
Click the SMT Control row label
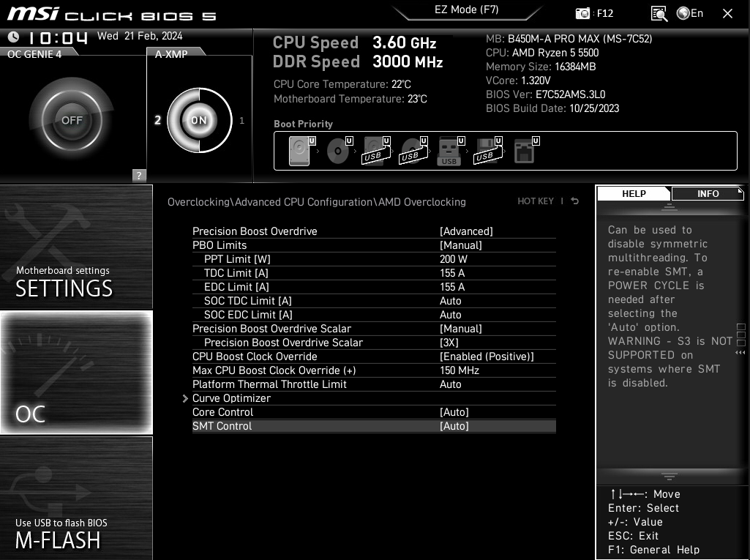click(222, 426)
